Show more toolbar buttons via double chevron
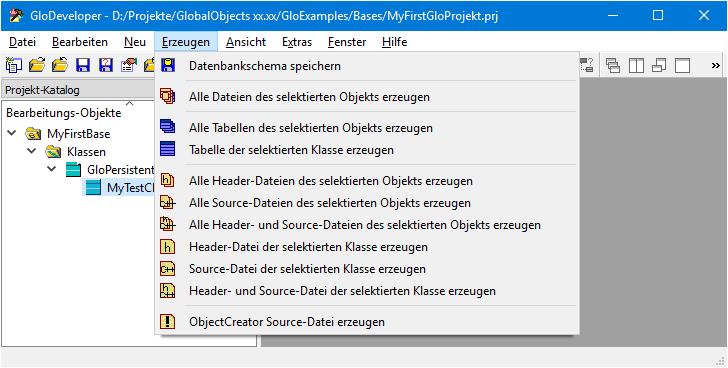This screenshot has height=368, width=728. [x=715, y=65]
